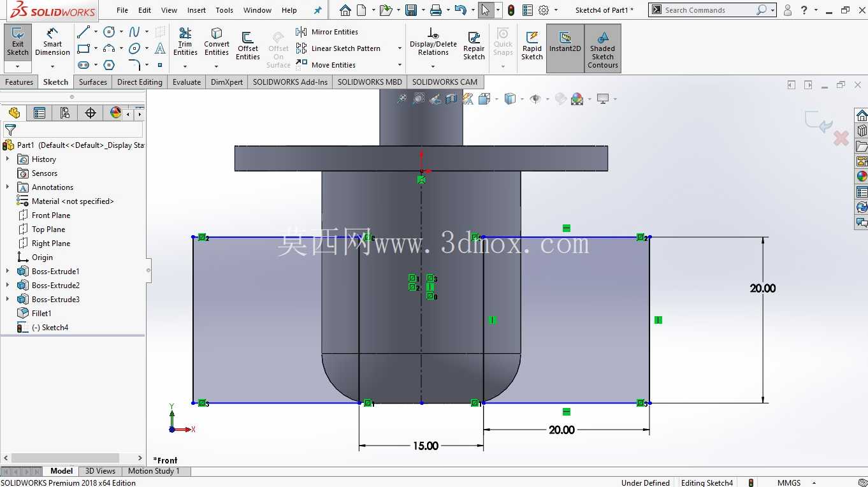Open Display/Delete Relations dropdown arrow

pos(433,66)
